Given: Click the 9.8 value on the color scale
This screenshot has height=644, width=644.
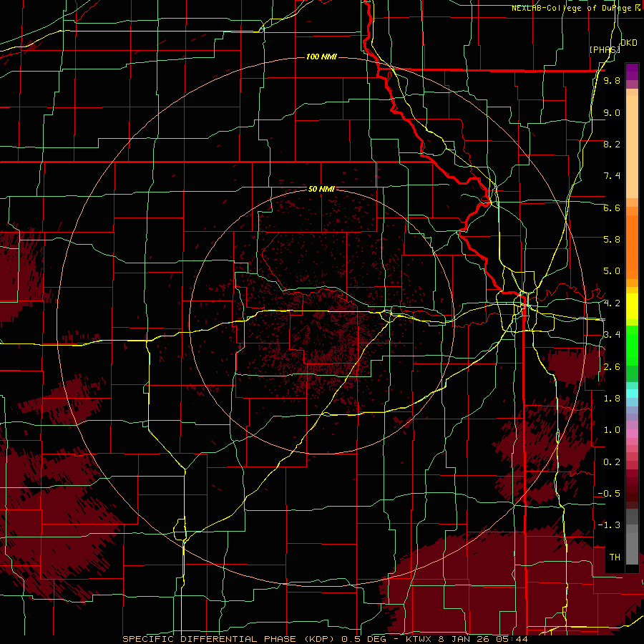Looking at the screenshot, I should coord(612,80).
